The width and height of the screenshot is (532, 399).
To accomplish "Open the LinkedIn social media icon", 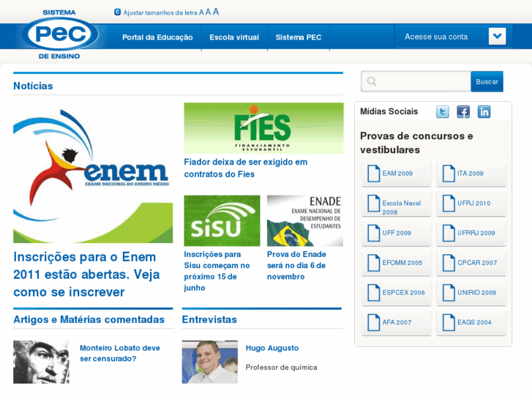I will 484,112.
